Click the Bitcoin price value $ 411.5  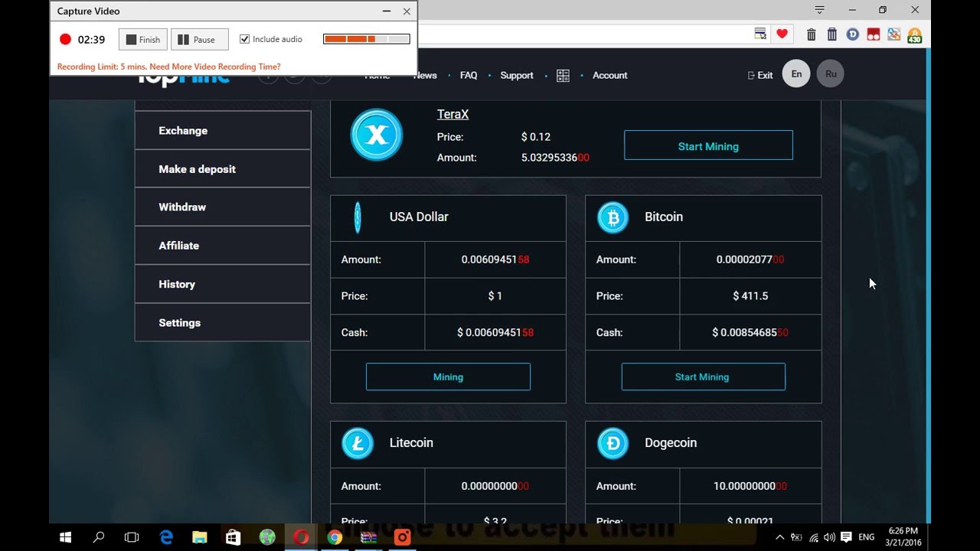pyautogui.click(x=750, y=296)
